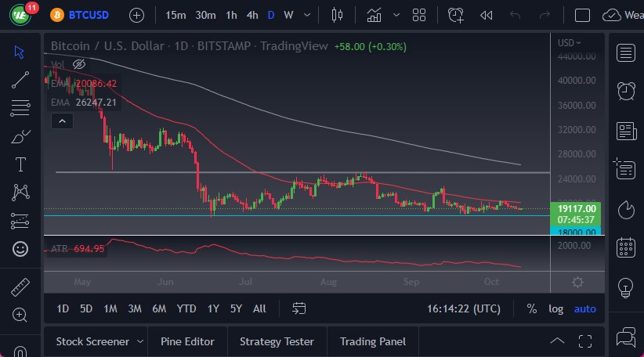Switch to the Pine Editor tab

pos(187,341)
